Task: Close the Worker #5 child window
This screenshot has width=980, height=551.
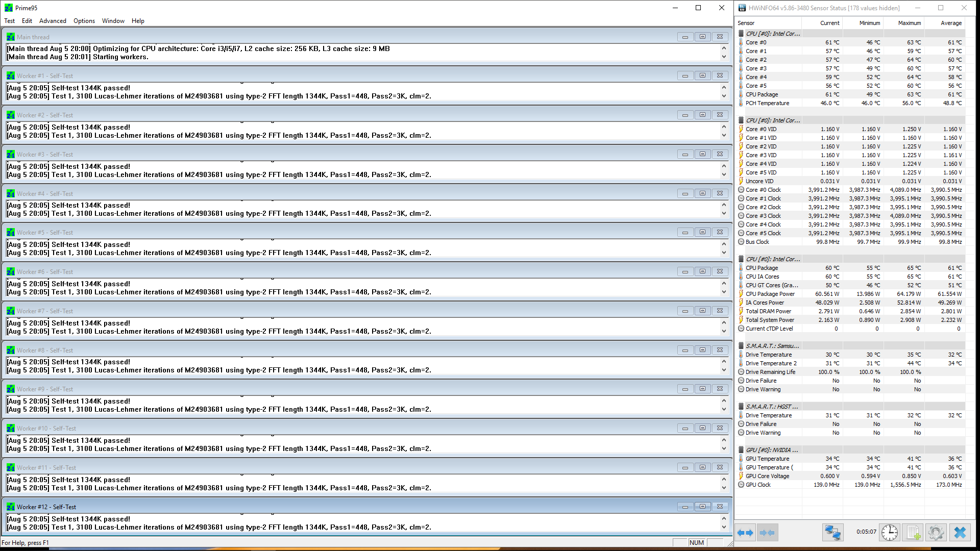Action: click(720, 232)
